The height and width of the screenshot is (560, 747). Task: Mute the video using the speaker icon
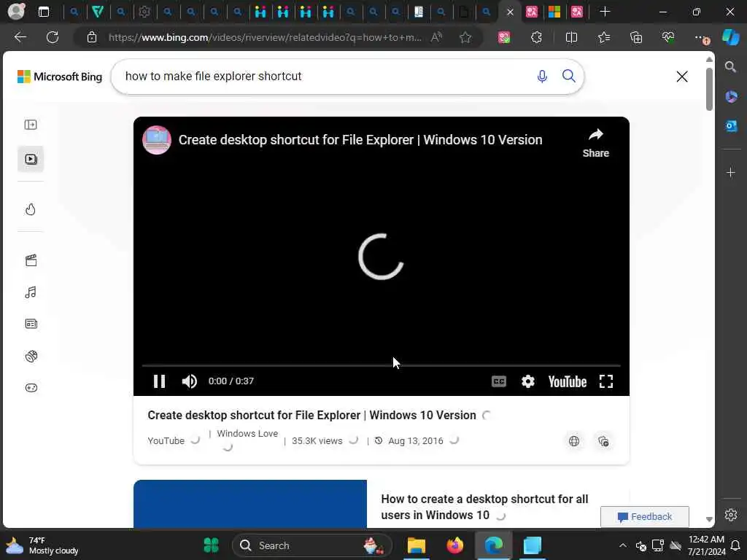[189, 381]
